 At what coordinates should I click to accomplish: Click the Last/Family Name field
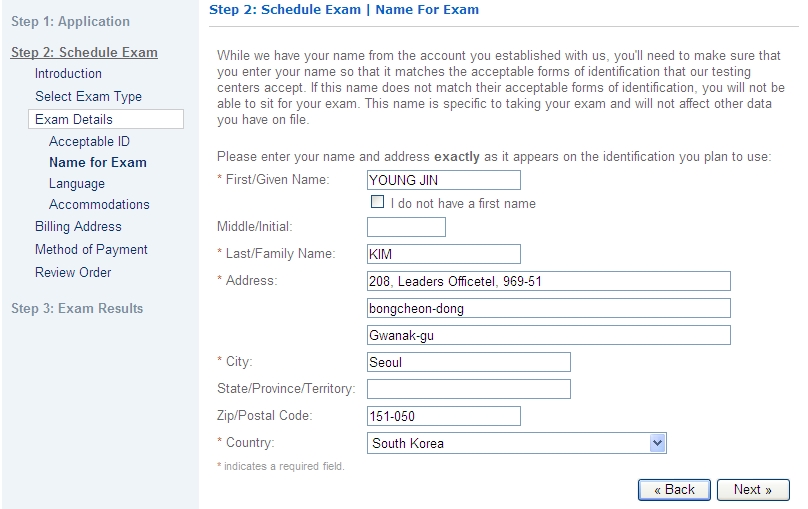coord(444,254)
